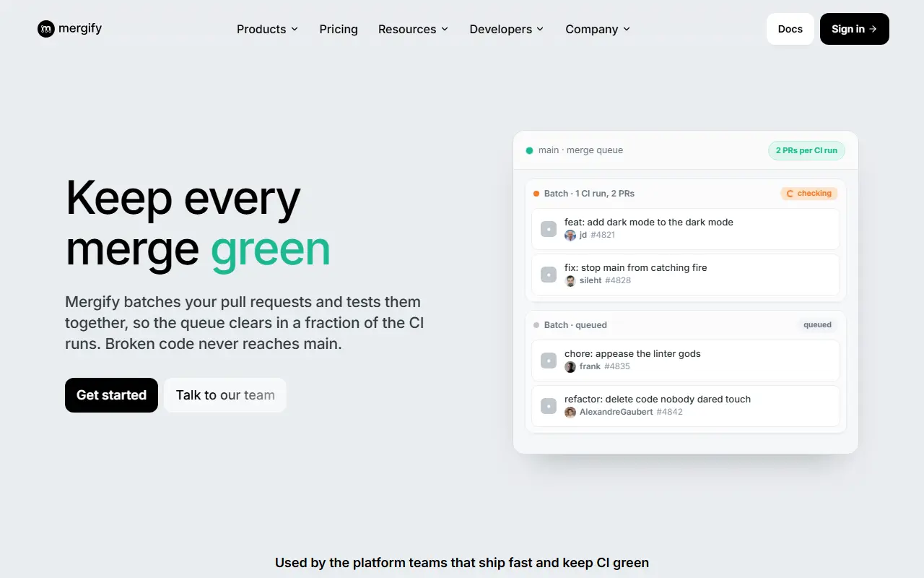Click the queued status badge
This screenshot has width=924, height=578.
817,325
